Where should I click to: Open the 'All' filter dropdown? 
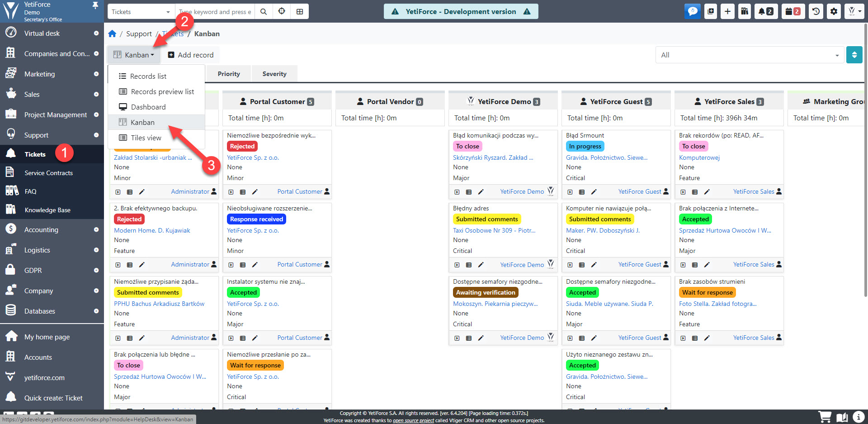click(x=750, y=55)
